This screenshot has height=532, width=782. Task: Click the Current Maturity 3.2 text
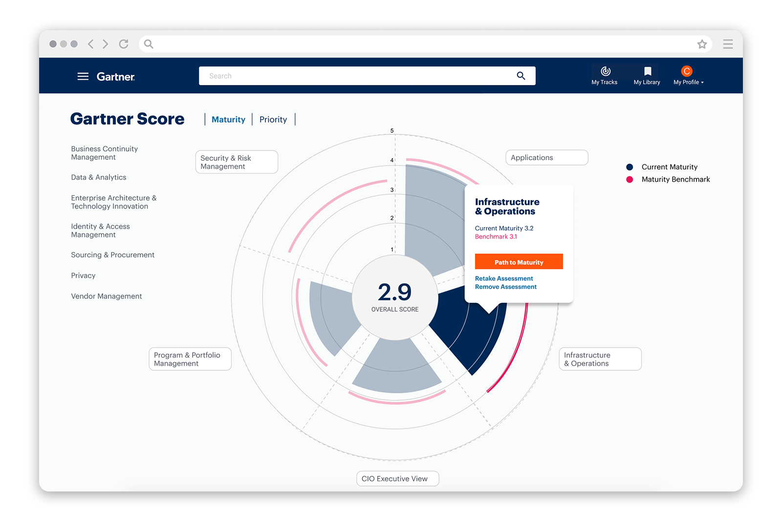(504, 228)
